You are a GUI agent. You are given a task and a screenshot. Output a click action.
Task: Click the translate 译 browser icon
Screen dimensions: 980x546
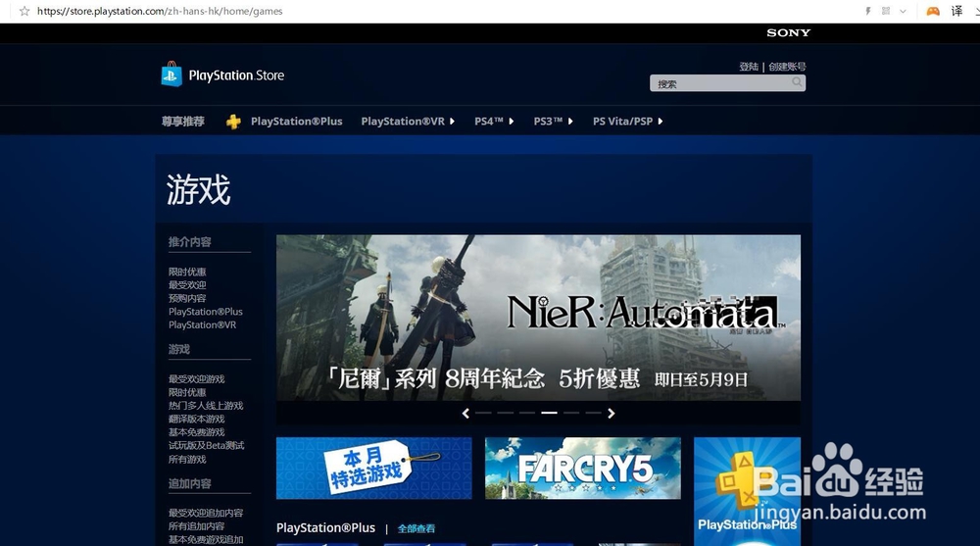pos(956,11)
